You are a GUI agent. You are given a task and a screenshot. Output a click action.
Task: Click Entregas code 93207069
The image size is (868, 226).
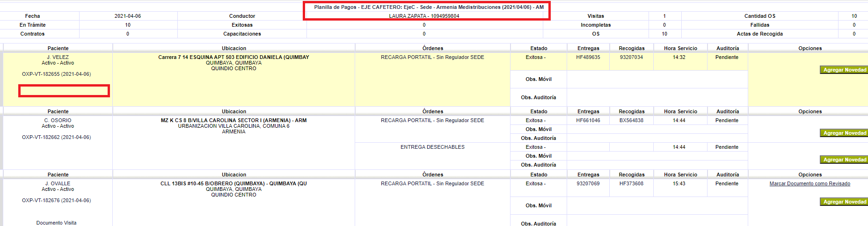coord(588,183)
